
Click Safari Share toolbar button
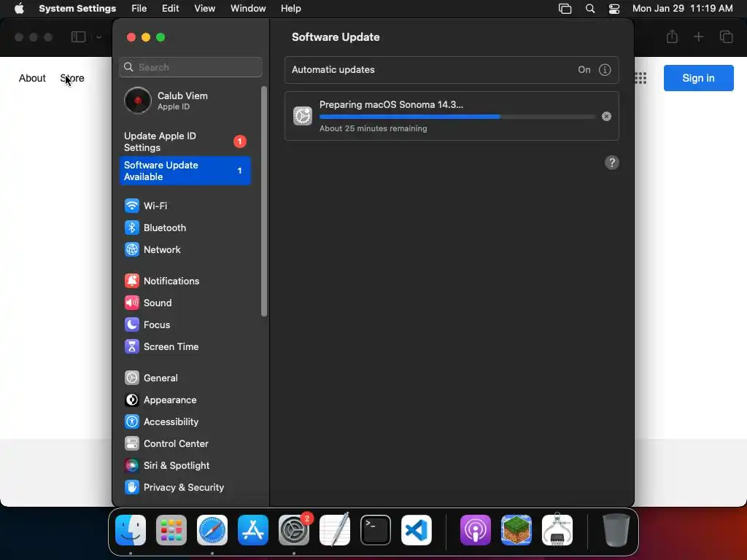coord(672,36)
